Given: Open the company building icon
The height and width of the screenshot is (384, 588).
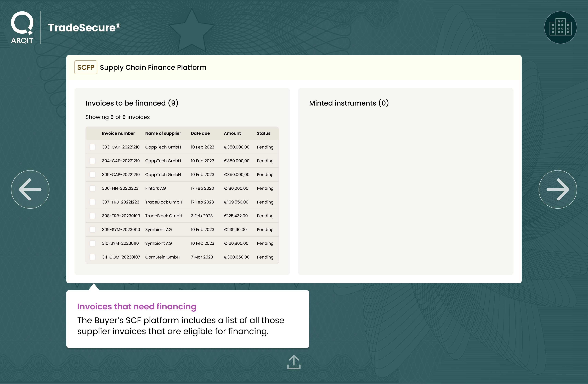Looking at the screenshot, I should (560, 28).
